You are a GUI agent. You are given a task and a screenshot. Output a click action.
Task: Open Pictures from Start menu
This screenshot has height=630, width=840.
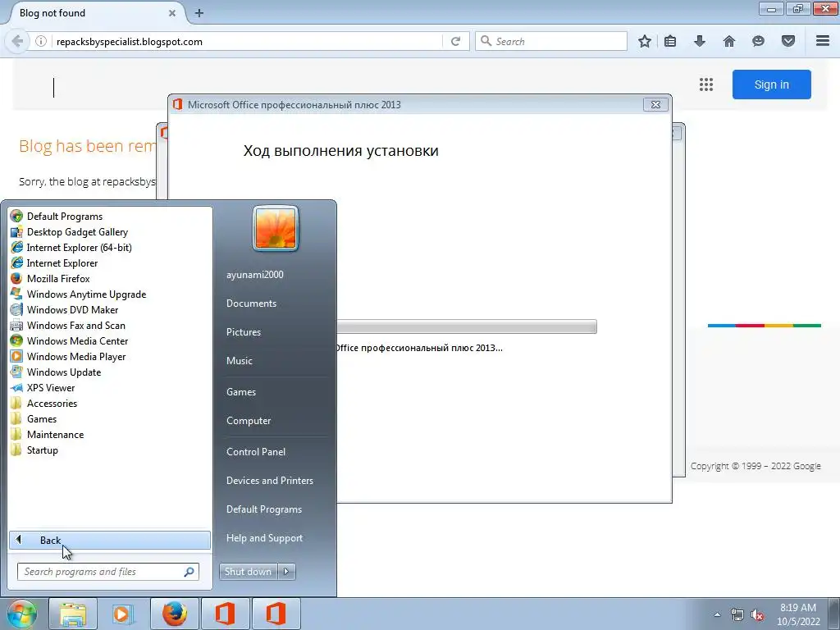(243, 332)
